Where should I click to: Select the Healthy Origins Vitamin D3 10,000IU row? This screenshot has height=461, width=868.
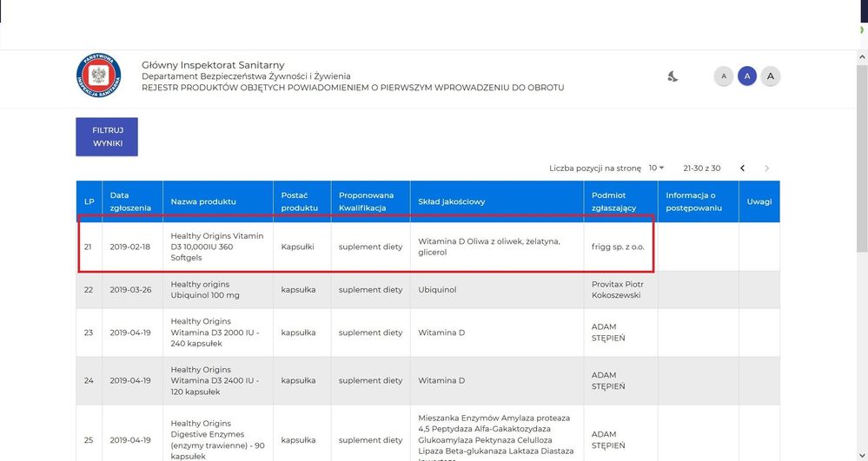(x=217, y=247)
